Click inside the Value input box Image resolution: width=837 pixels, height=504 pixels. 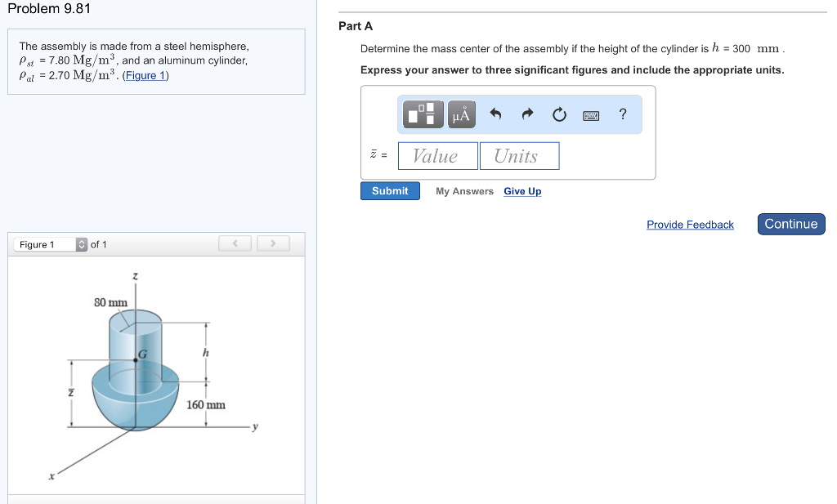coord(437,155)
